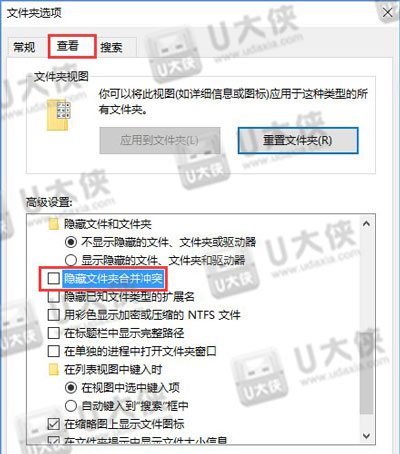Select 显示隐藏的文件、文件夹和驱动器 radio button
The image size is (400, 454).
point(71,260)
